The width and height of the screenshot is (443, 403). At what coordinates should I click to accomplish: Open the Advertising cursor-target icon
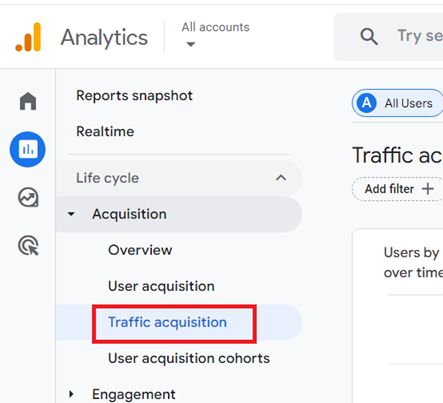[28, 246]
